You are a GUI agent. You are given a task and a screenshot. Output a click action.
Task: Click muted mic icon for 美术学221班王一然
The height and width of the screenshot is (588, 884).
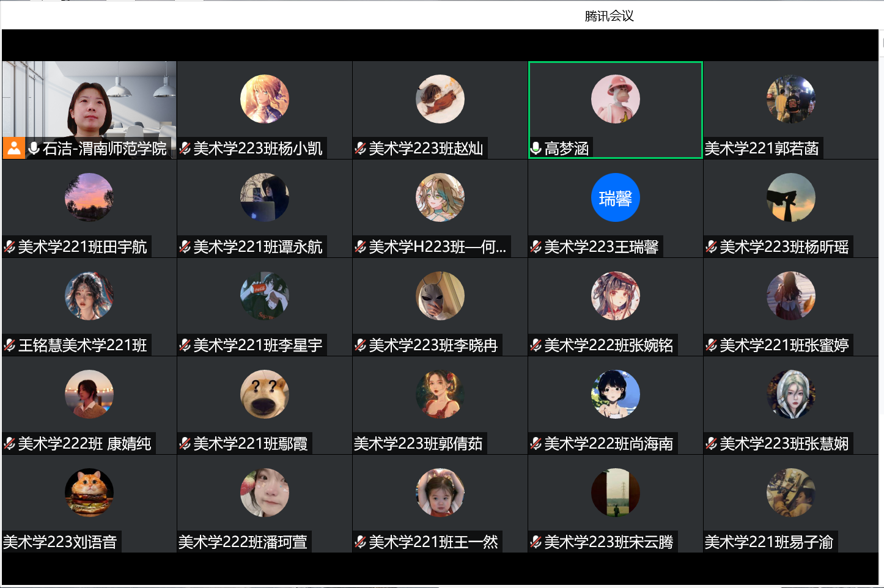click(361, 542)
